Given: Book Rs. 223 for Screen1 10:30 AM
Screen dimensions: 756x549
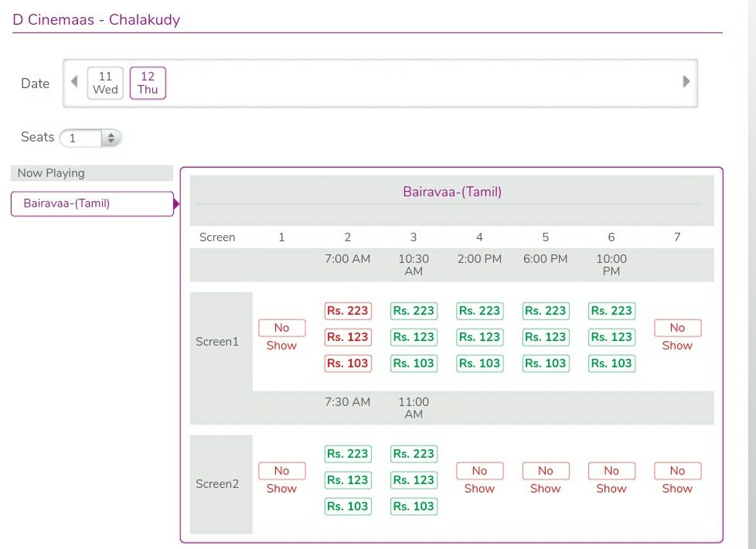Looking at the screenshot, I should (414, 311).
